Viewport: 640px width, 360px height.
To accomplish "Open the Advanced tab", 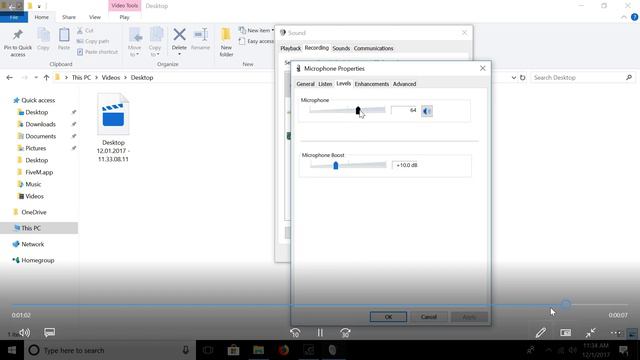I will [x=404, y=84].
